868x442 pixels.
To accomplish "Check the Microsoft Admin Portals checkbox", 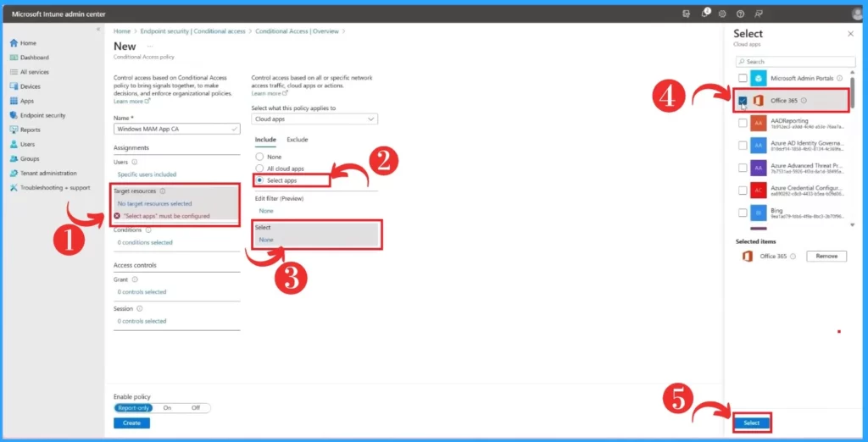I will (x=743, y=79).
